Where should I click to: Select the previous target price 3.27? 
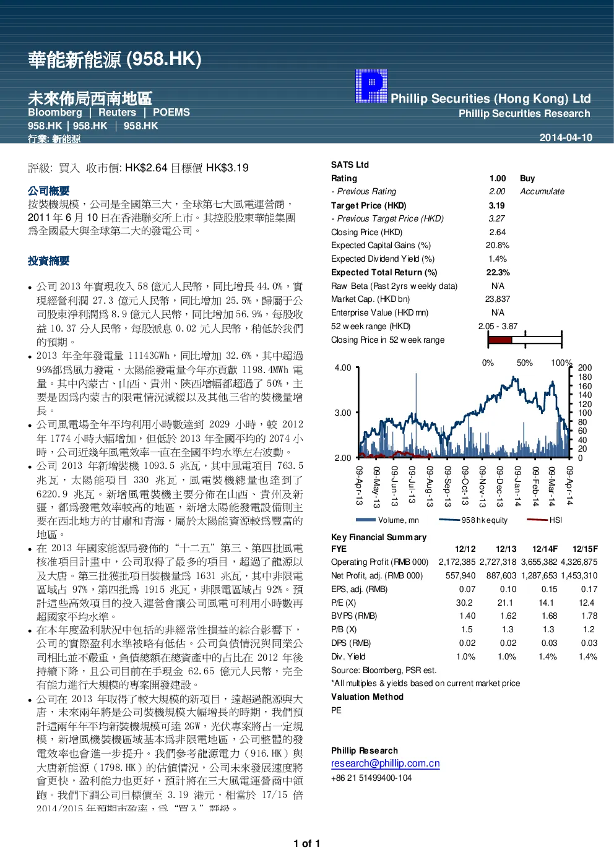point(496,218)
